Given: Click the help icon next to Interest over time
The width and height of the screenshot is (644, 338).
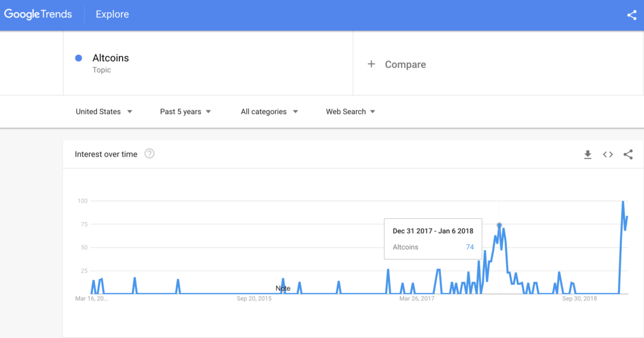Looking at the screenshot, I should tap(150, 154).
